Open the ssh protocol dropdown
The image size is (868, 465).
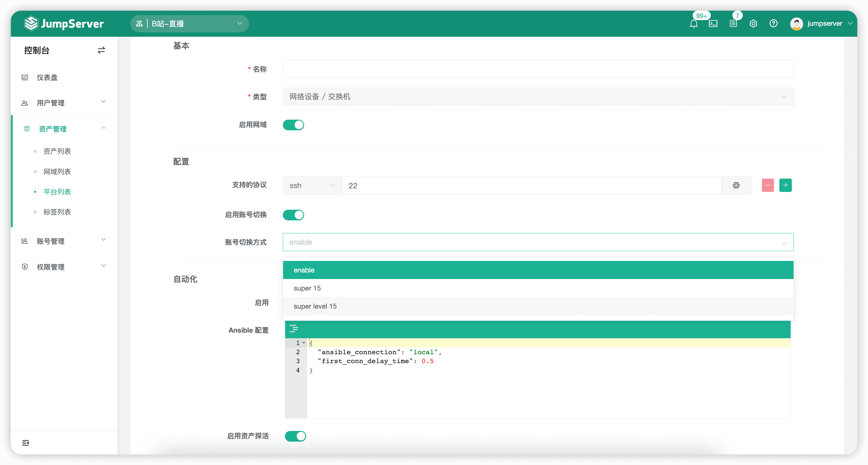point(312,185)
